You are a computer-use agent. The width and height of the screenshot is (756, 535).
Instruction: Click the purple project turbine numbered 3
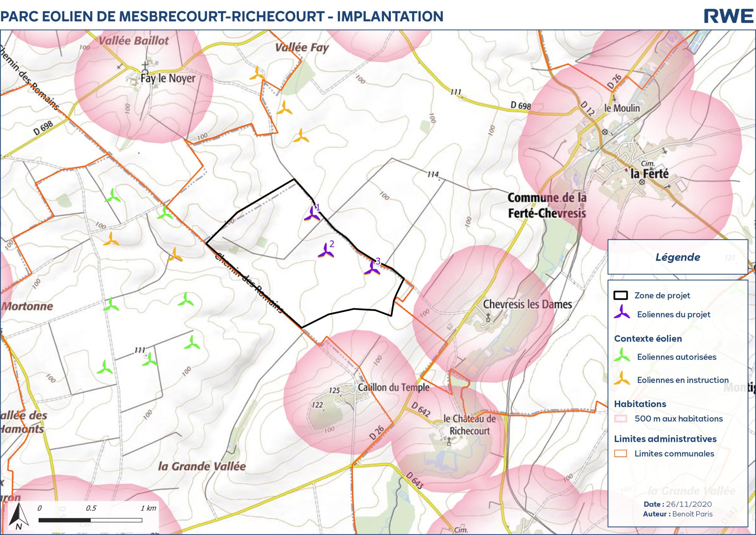point(372,268)
